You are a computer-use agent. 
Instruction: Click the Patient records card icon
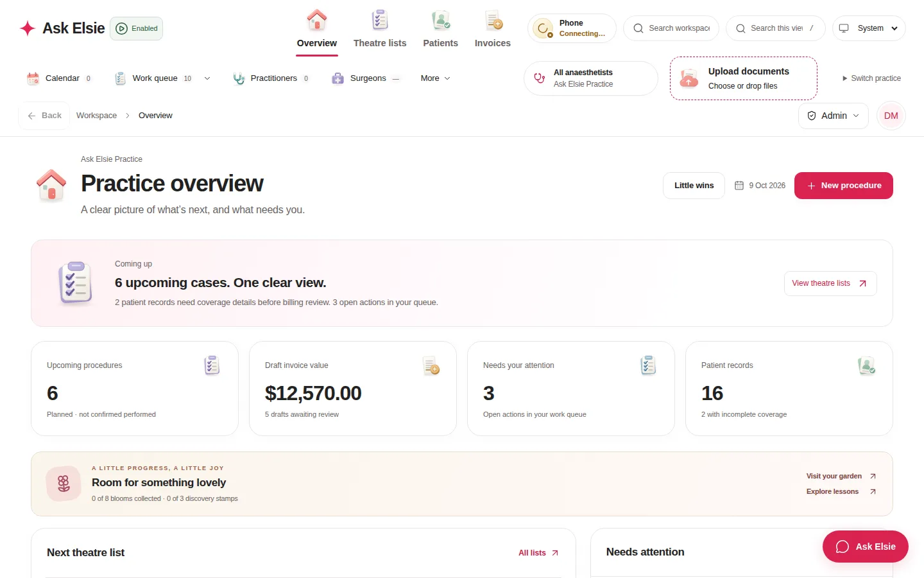coord(867,365)
